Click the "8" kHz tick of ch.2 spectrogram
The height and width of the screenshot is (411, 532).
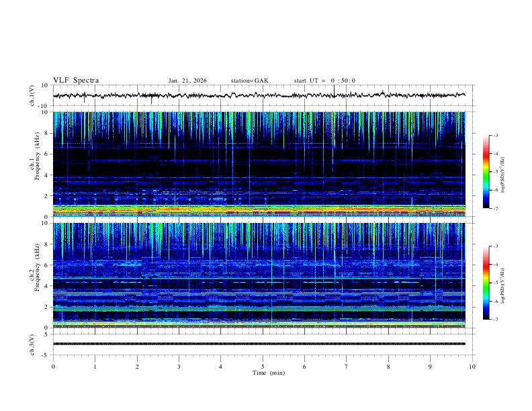click(x=46, y=244)
